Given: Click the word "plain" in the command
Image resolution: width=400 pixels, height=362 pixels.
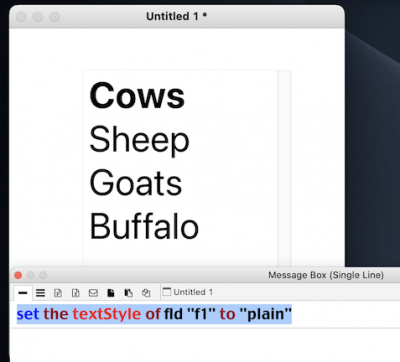Looking at the screenshot, I should [266, 314].
